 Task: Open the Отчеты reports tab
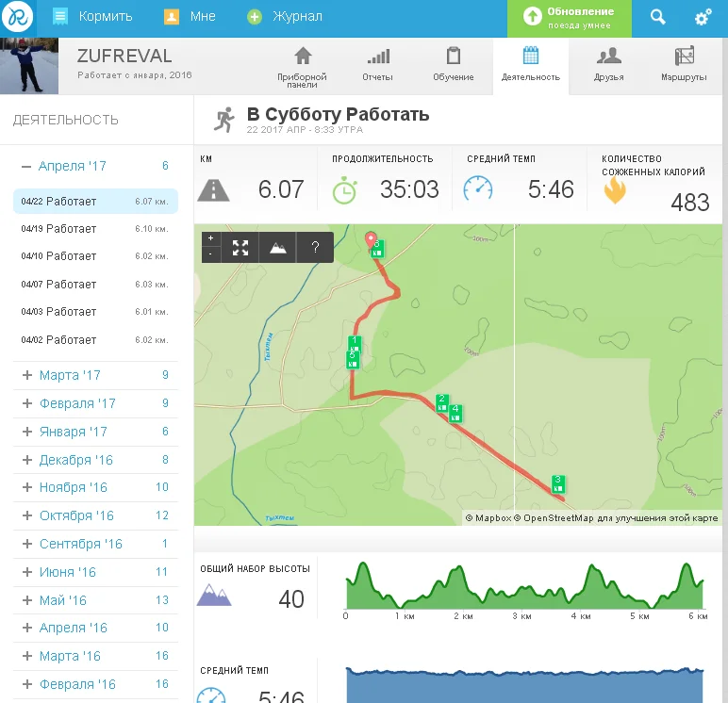pos(378,65)
